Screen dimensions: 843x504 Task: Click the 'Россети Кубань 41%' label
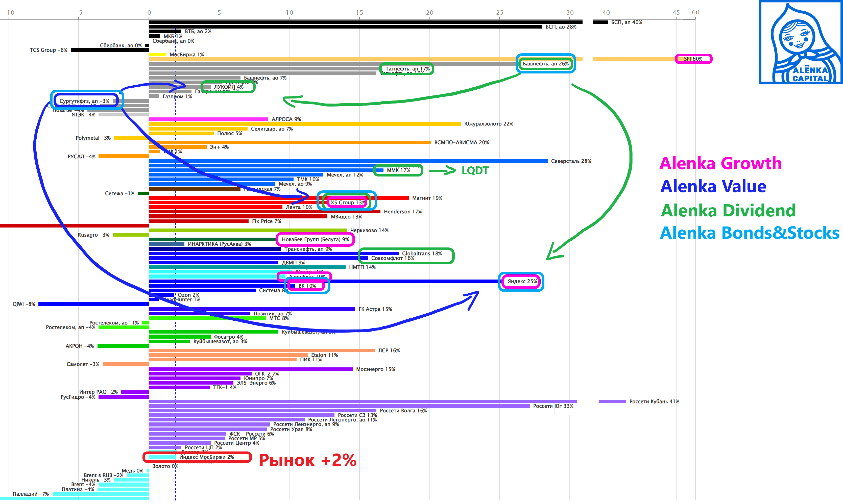coord(655,401)
